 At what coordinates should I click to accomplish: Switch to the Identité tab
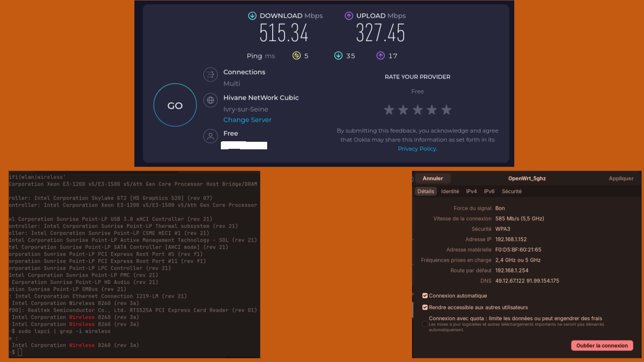(x=450, y=192)
